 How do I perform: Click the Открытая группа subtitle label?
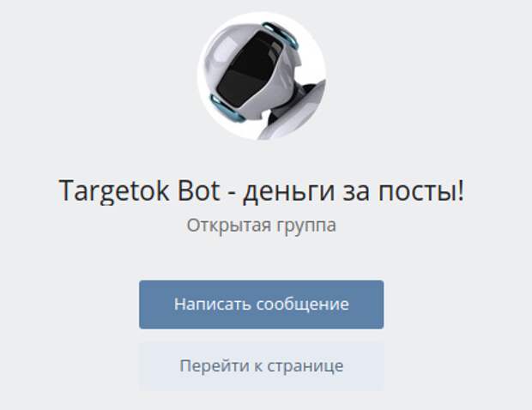[x=261, y=226]
